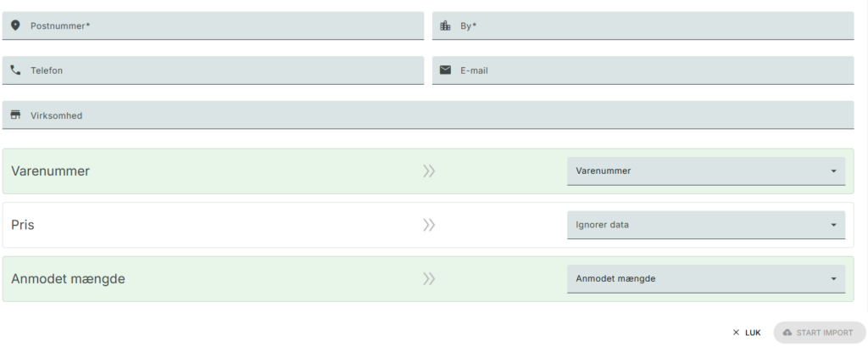Viewport: 868px width, 347px height.
Task: Click the envelope icon beside E-mail
Action: tap(445, 70)
